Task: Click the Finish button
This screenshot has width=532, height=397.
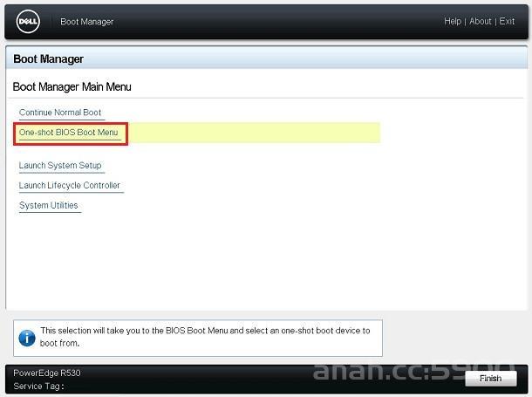Action: tap(491, 379)
